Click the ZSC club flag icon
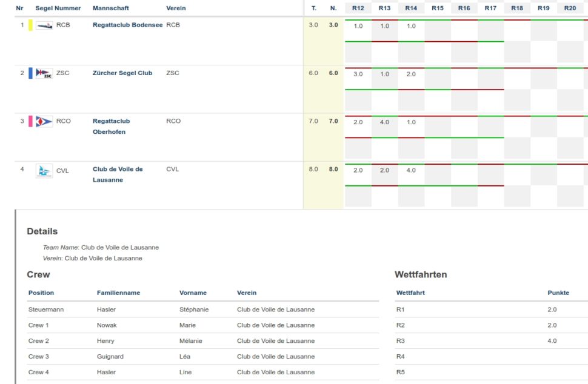588x384 pixels. (x=44, y=73)
